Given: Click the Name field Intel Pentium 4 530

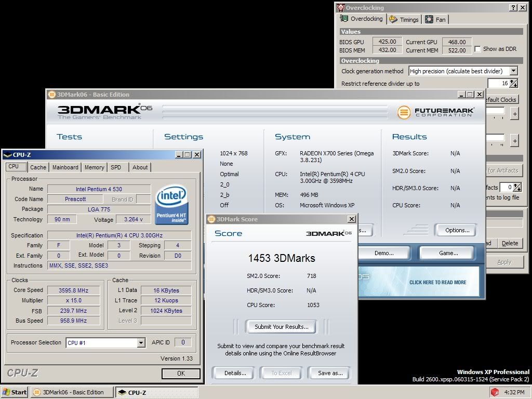Looking at the screenshot, I should point(99,189).
